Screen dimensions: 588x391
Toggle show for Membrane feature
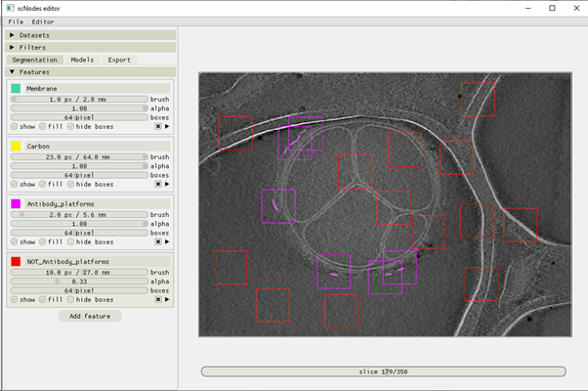pyautogui.click(x=15, y=126)
